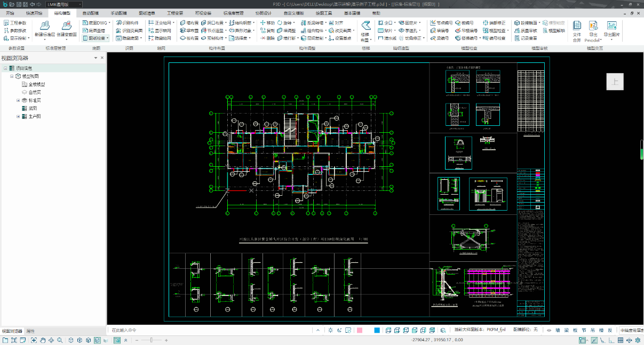
Task: Toggle 显示轴网 grid display
Action: click(x=159, y=31)
